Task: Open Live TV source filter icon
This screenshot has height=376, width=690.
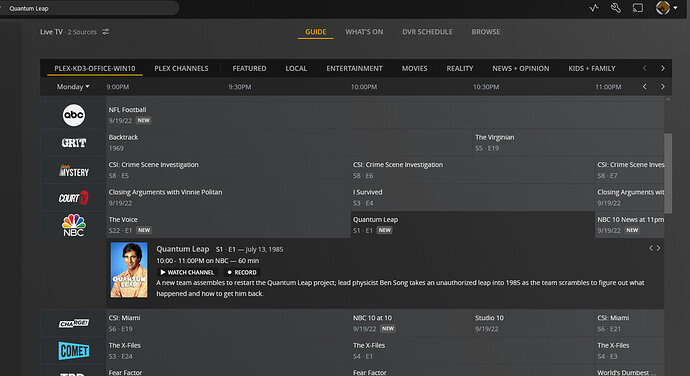Action: point(106,32)
